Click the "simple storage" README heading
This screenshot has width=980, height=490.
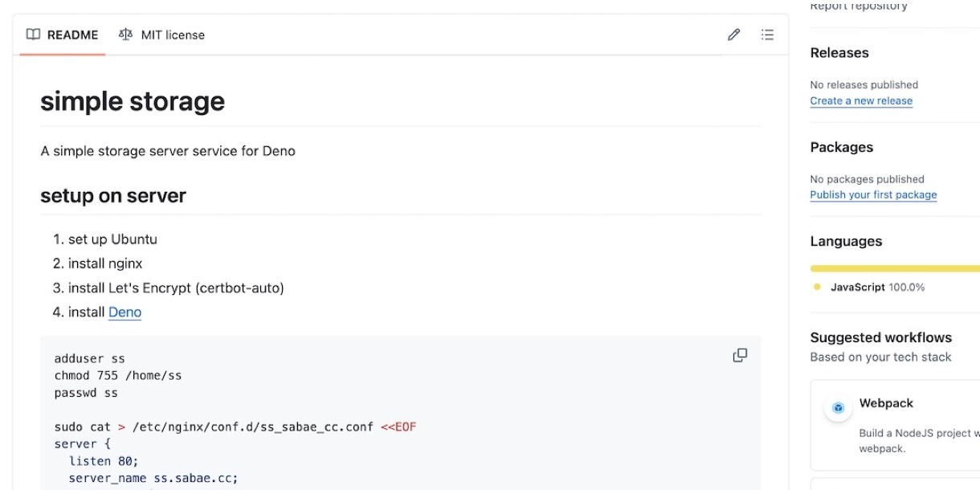click(133, 102)
